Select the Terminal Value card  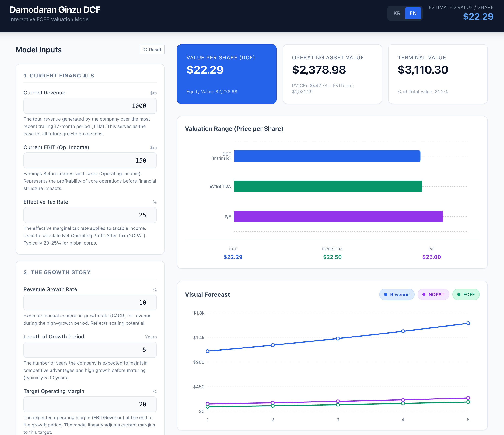pos(438,74)
